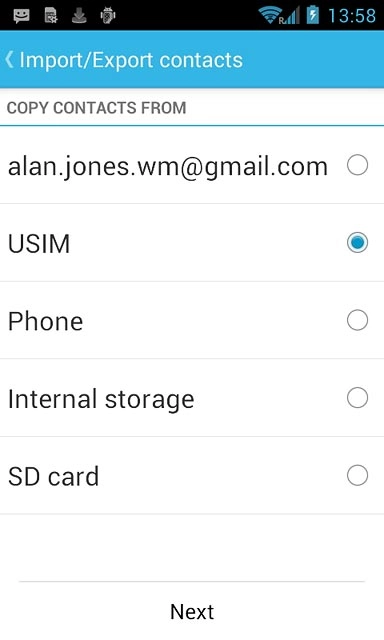The width and height of the screenshot is (384, 640).
Task: Tap the SIM card notification icon
Action: click(x=51, y=16)
